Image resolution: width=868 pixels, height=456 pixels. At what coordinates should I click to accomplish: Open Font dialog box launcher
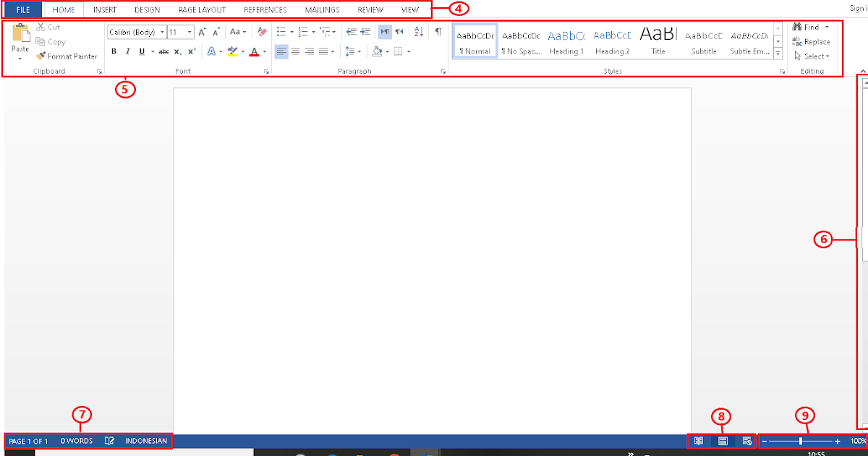tap(266, 72)
